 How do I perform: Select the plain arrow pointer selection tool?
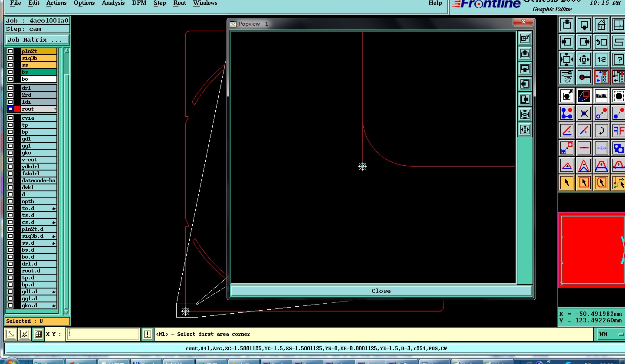tap(567, 183)
